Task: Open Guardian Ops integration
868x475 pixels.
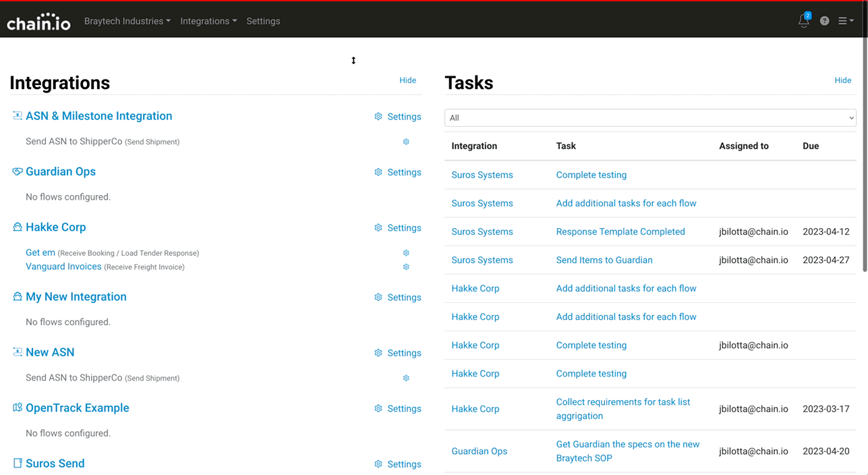Action: coord(61,171)
